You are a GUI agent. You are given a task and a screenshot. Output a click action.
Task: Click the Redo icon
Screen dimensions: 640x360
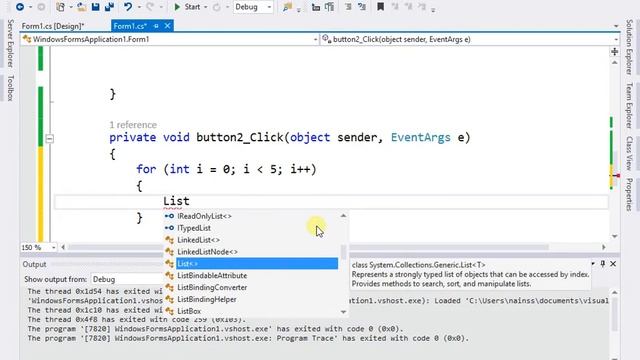150,7
